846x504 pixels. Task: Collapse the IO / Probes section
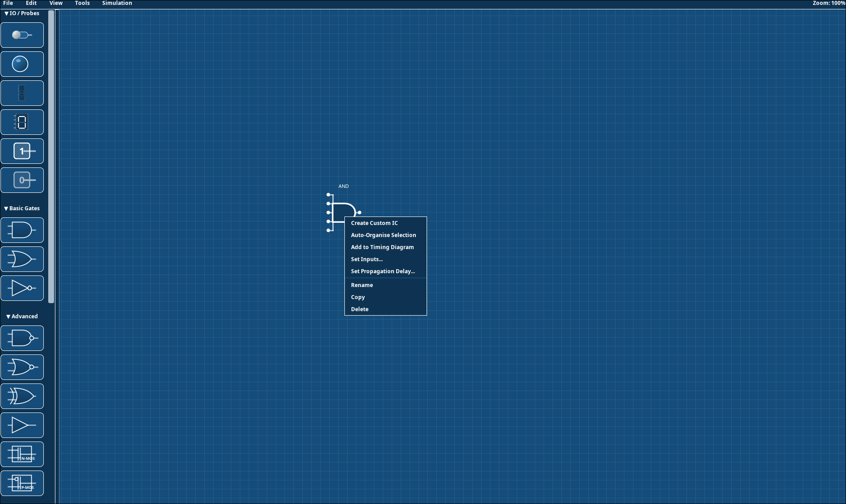point(22,13)
